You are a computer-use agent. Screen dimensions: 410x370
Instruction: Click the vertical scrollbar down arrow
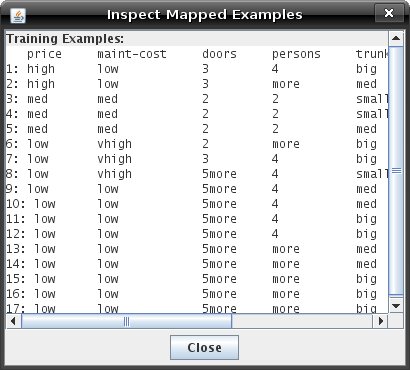[x=396, y=306]
